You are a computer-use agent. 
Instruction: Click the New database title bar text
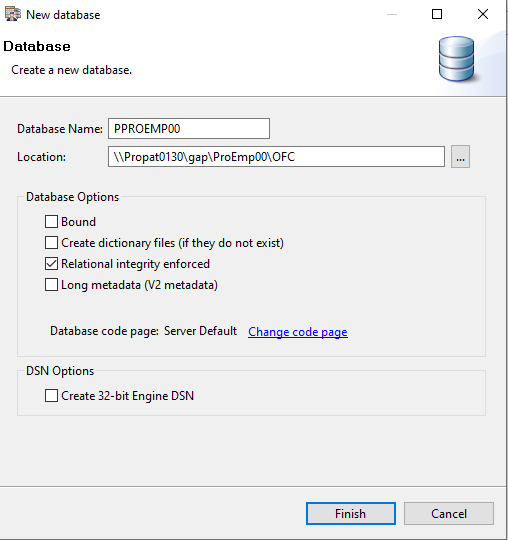pos(63,15)
